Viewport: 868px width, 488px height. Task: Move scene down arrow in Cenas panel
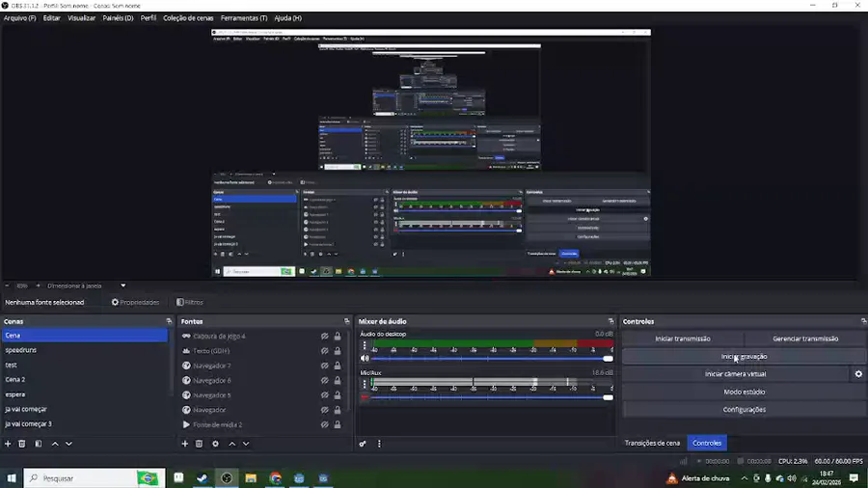point(68,444)
